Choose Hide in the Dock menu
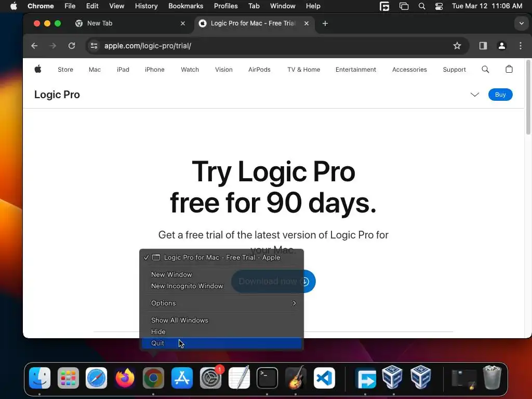The image size is (532, 399). [222, 331]
